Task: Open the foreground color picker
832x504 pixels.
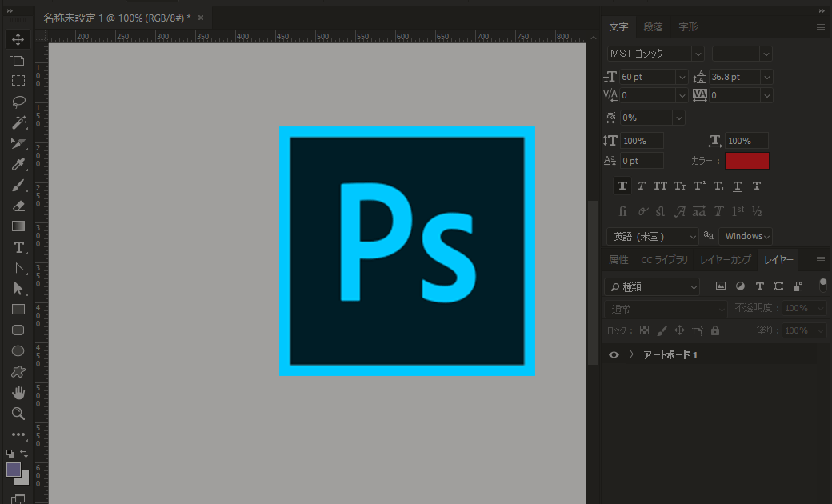Action: [13, 470]
